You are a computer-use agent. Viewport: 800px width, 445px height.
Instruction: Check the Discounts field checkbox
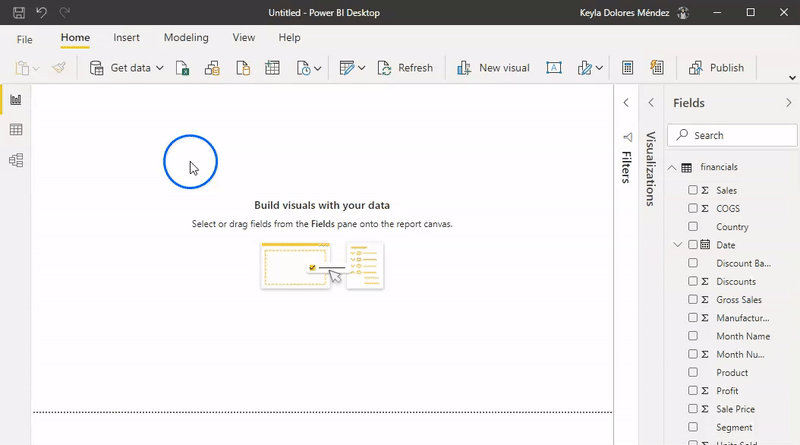click(692, 281)
